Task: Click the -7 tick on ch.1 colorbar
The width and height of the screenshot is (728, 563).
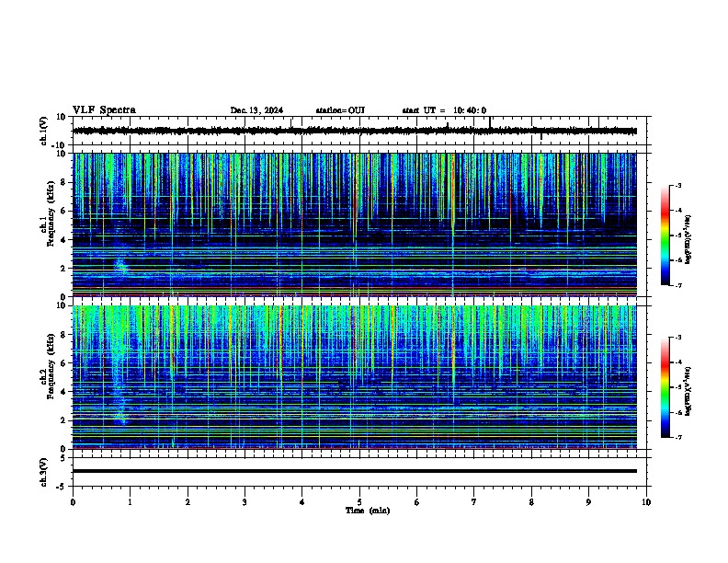Action: (x=677, y=285)
